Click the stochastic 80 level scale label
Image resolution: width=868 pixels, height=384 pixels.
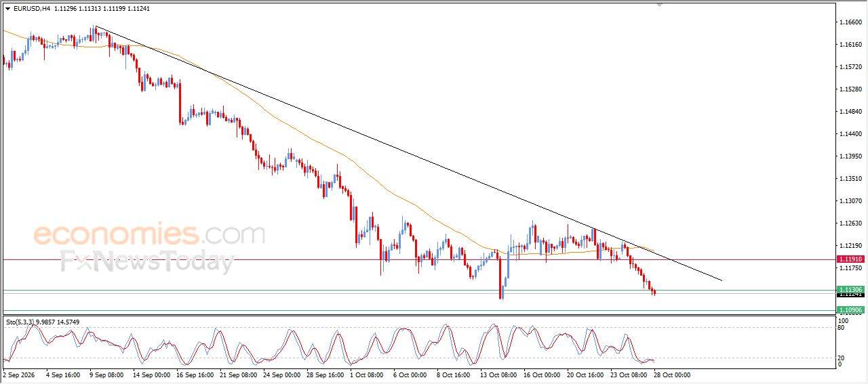[843, 328]
